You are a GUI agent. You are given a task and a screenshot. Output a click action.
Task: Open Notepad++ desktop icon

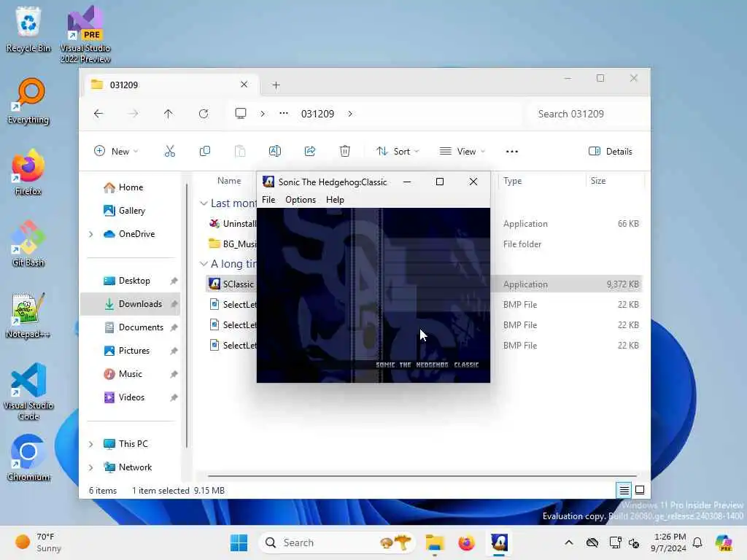pos(28,315)
